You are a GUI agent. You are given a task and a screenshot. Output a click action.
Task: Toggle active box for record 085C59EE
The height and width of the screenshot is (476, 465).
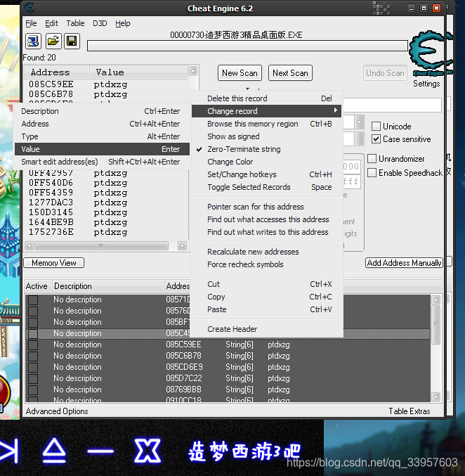pyautogui.click(x=33, y=345)
